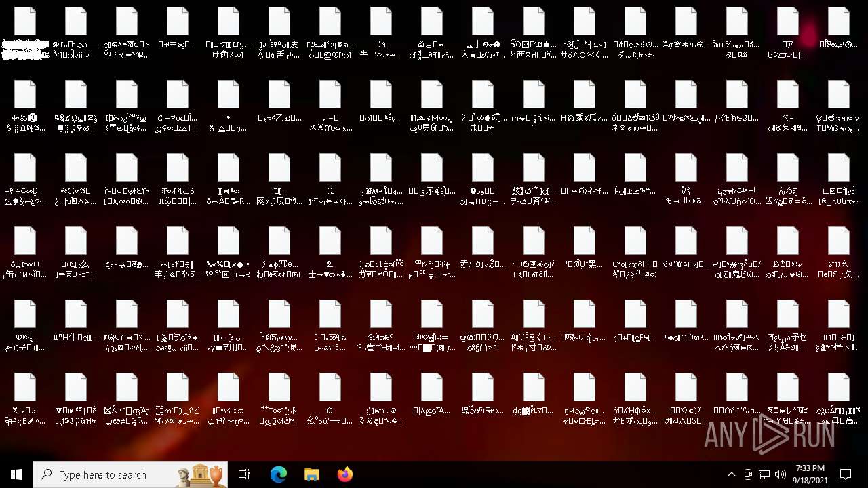Open the 7:33 PM clock calendar
This screenshot has height=488, width=868.
coord(810,474)
